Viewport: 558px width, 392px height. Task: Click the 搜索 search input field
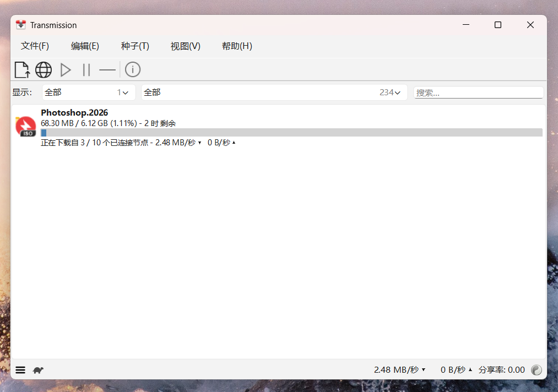tap(478, 93)
